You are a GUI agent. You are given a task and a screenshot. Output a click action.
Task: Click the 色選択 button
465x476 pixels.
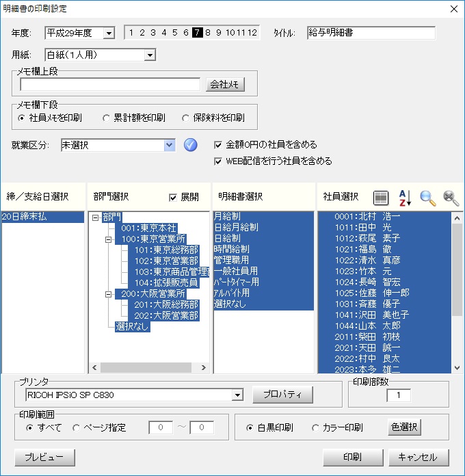404,427
